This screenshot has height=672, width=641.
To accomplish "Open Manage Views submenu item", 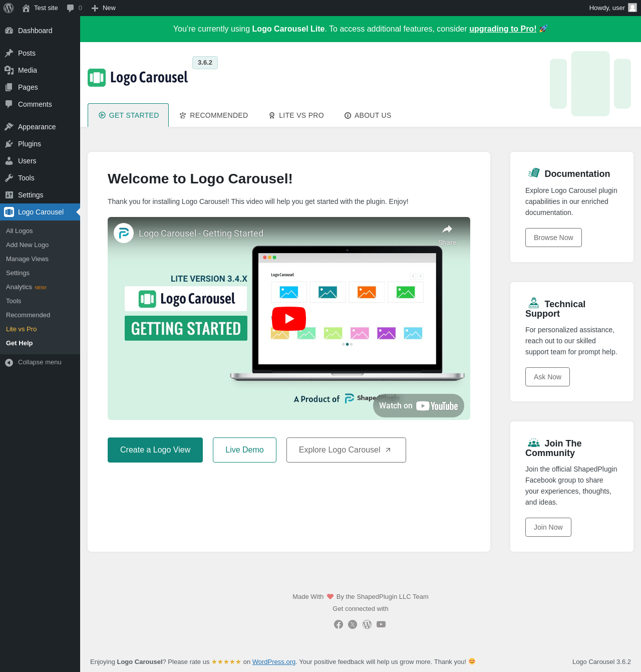I will pos(28,259).
